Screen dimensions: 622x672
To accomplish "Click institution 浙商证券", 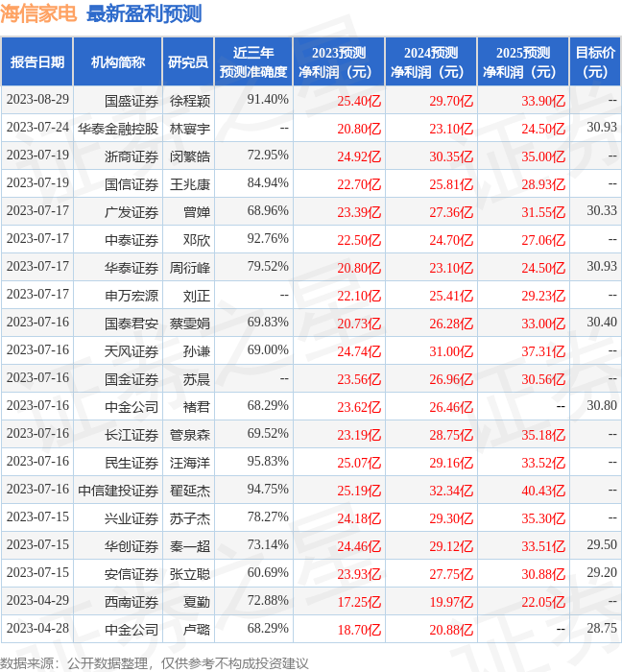I will 132,156.
